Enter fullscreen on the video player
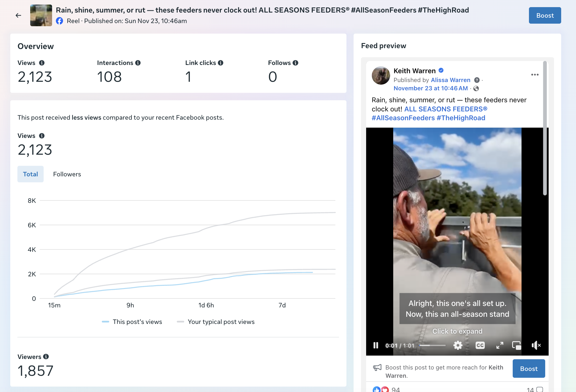This screenshot has width=576, height=392. [x=500, y=345]
